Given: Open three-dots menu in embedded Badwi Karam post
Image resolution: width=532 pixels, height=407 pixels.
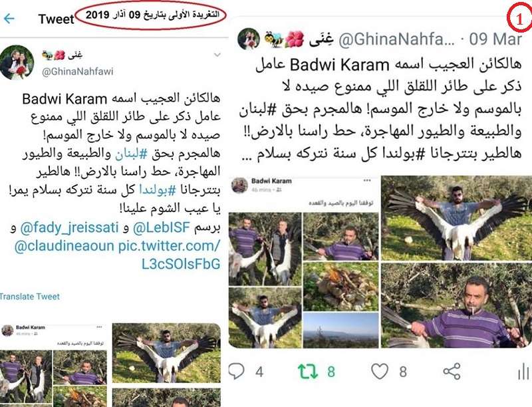Looking at the screenshot, I should click(367, 180).
